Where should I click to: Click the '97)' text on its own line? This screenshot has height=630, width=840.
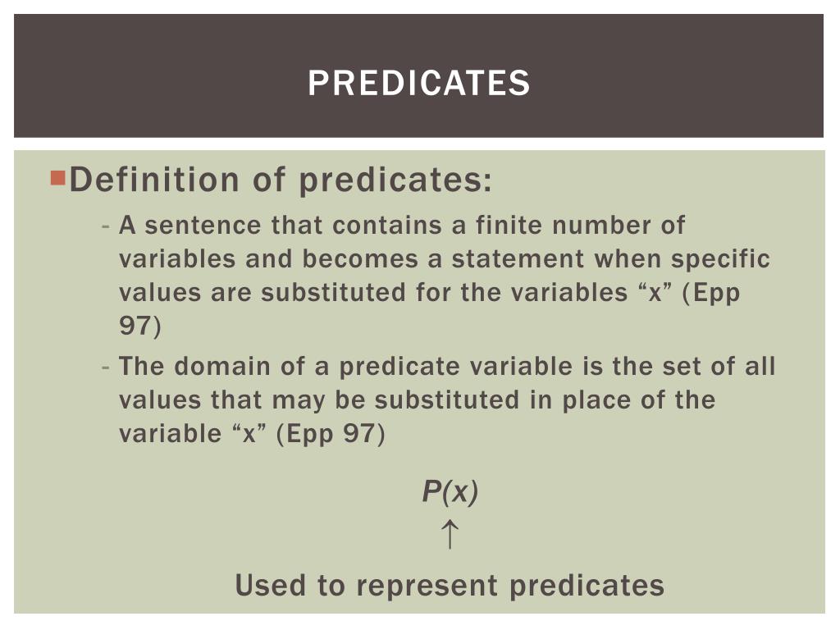click(x=139, y=326)
